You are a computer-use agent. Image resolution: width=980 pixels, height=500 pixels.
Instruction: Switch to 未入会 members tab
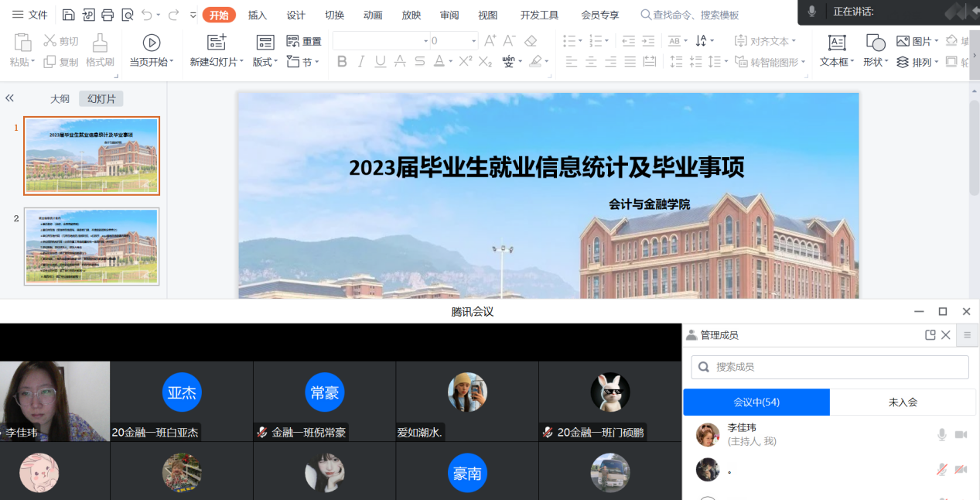(x=903, y=402)
